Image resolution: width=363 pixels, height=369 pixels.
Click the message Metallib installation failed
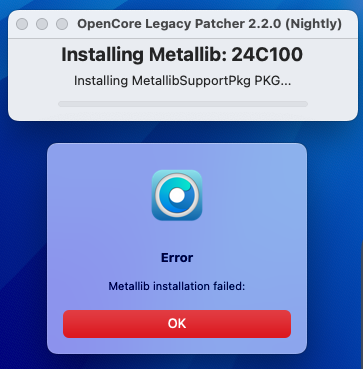point(177,286)
